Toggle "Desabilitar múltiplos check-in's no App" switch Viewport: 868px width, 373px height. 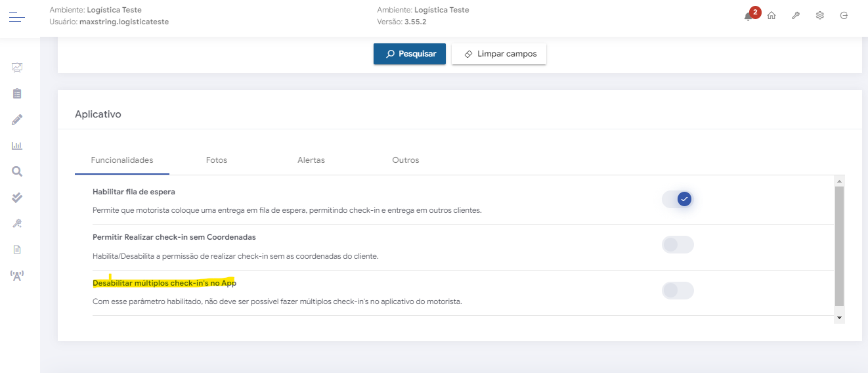pyautogui.click(x=678, y=290)
